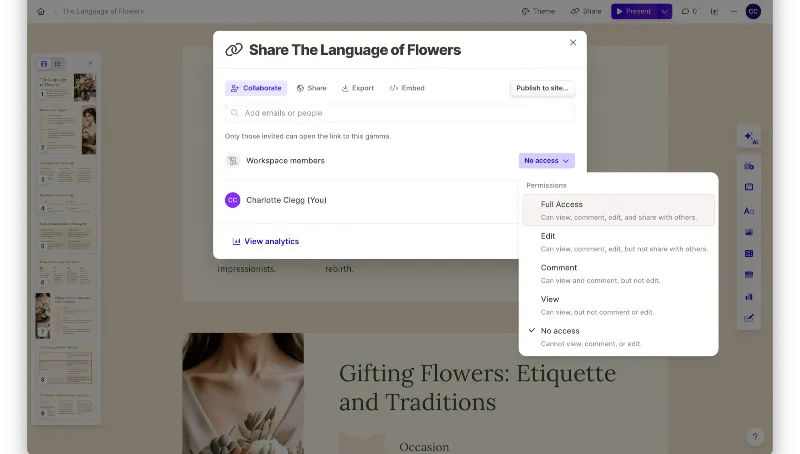The width and height of the screenshot is (800, 454).
Task: Open the comments bubble icon
Action: coord(688,11)
